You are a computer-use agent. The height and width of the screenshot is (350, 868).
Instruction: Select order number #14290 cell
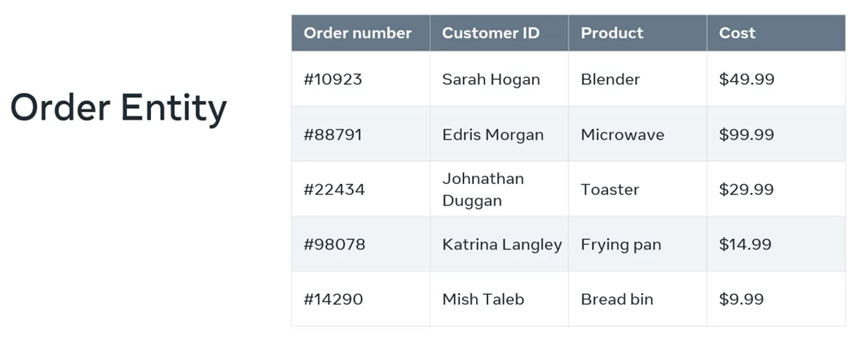point(333,299)
